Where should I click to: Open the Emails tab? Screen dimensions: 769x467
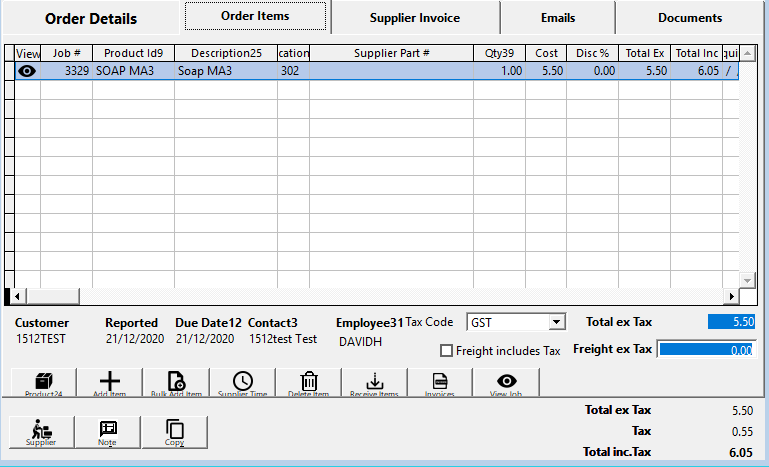coord(556,18)
